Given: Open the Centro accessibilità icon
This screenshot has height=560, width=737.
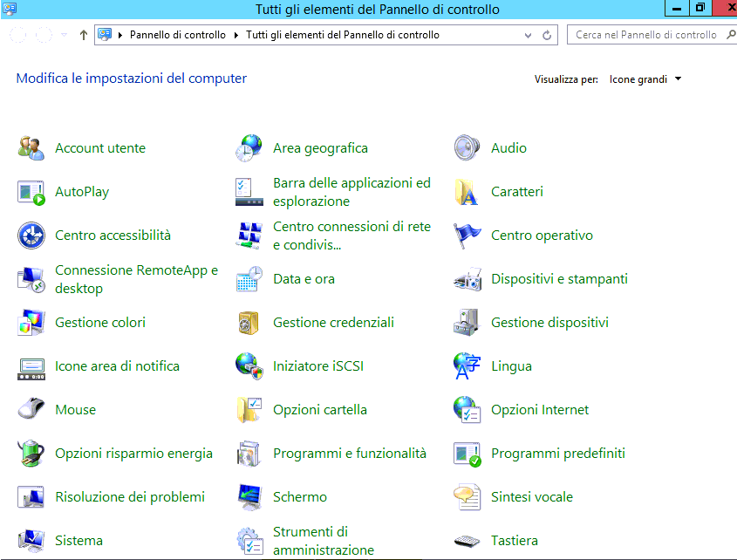Looking at the screenshot, I should tap(31, 236).
